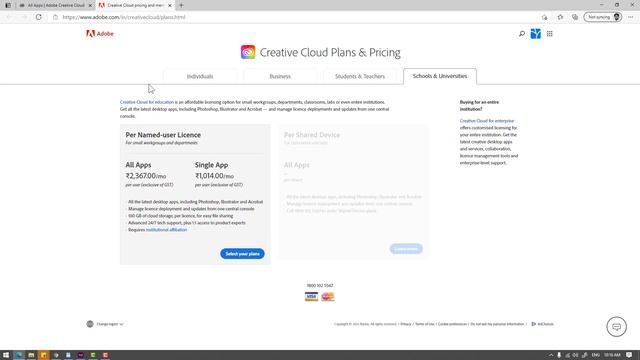The height and width of the screenshot is (360, 640).
Task: Select the Schools & Universities tab
Action: 440,76
